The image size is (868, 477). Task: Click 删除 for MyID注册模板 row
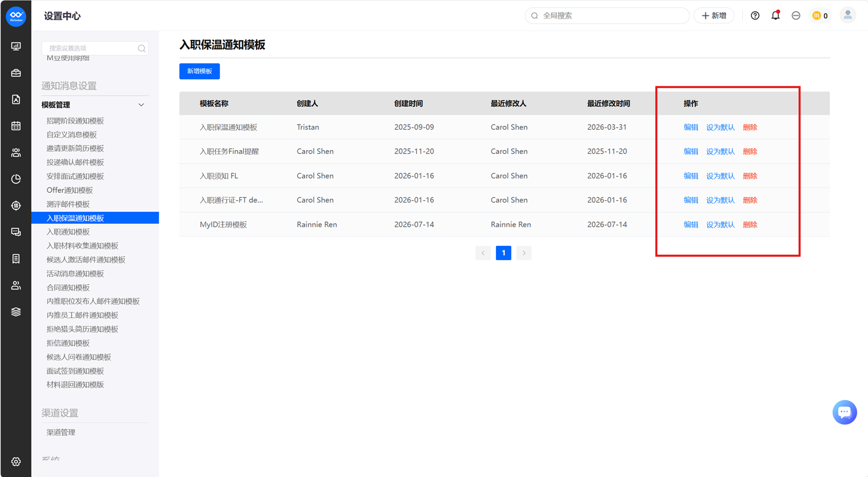click(750, 224)
